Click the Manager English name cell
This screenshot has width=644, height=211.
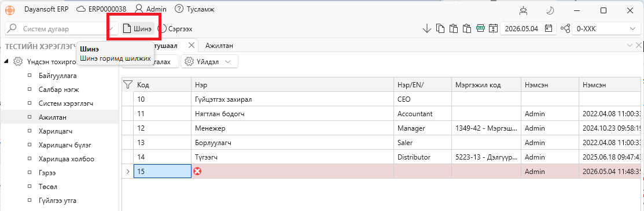click(423, 128)
